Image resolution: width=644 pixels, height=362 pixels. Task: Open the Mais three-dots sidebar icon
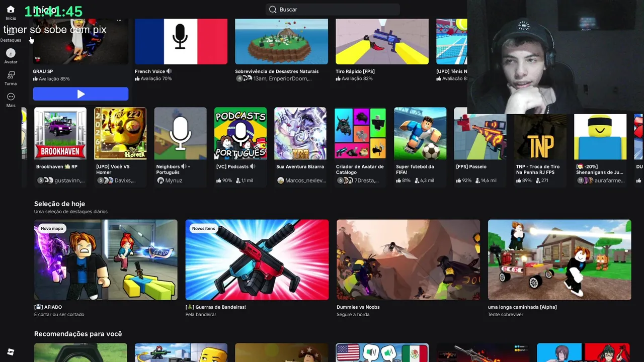(x=11, y=97)
